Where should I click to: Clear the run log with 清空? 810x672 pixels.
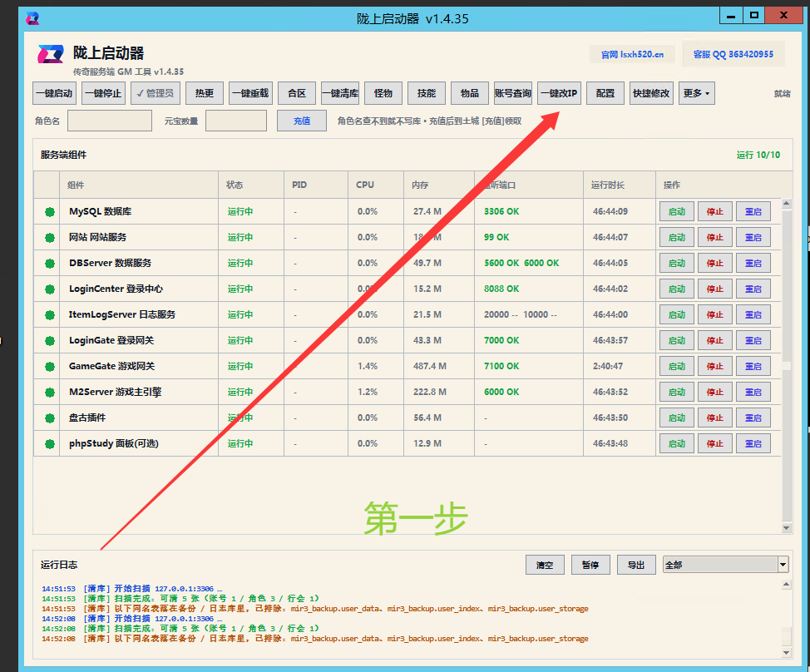(545, 565)
